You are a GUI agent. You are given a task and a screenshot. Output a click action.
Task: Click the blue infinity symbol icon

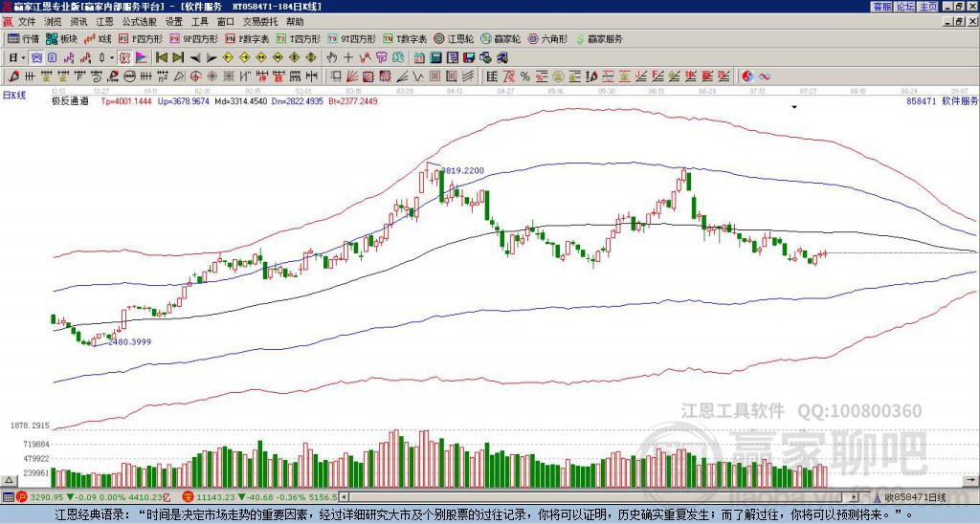click(x=765, y=76)
